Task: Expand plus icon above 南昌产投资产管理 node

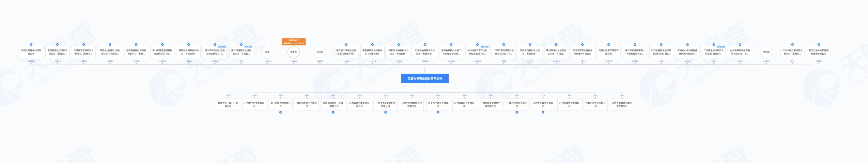Action: point(608,44)
